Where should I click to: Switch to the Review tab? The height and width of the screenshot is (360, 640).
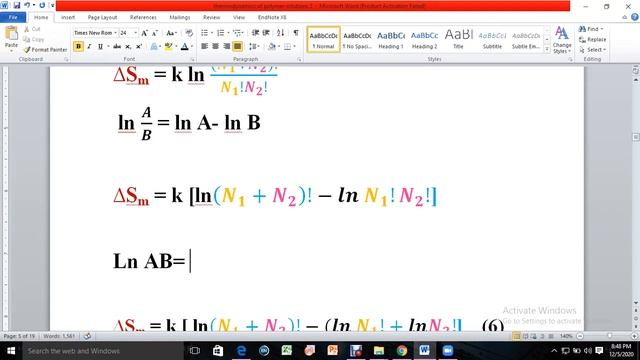(x=211, y=17)
